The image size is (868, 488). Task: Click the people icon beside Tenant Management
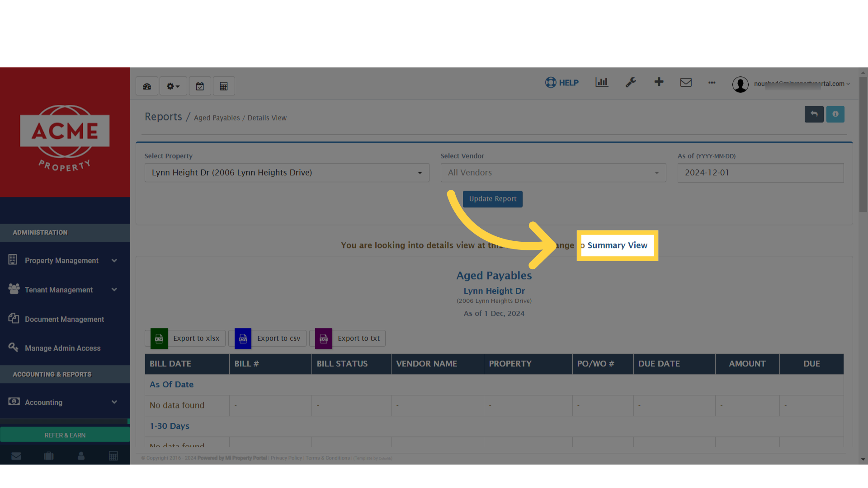(14, 289)
